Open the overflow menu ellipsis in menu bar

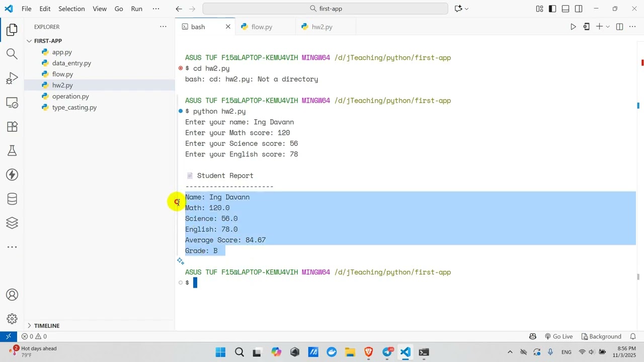(x=156, y=9)
